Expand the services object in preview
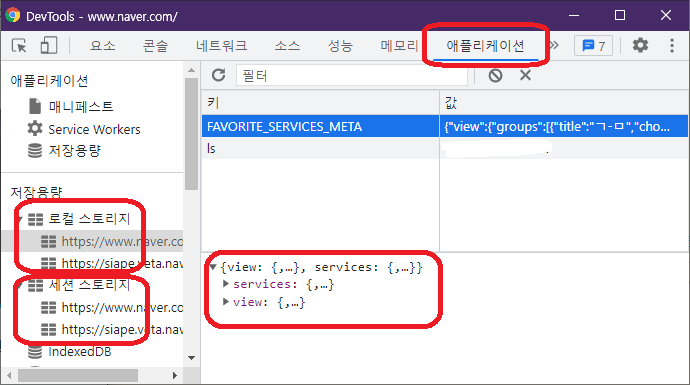The image size is (690, 385). [x=226, y=284]
